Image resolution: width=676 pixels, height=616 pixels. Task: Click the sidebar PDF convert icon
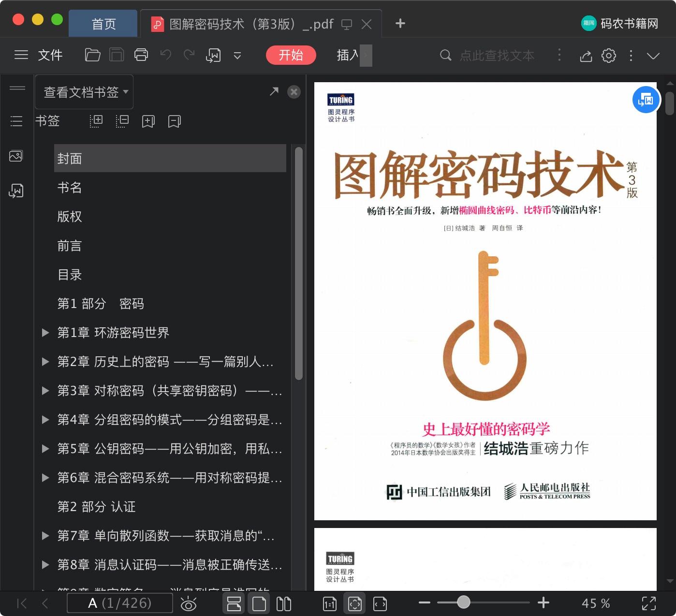point(16,191)
